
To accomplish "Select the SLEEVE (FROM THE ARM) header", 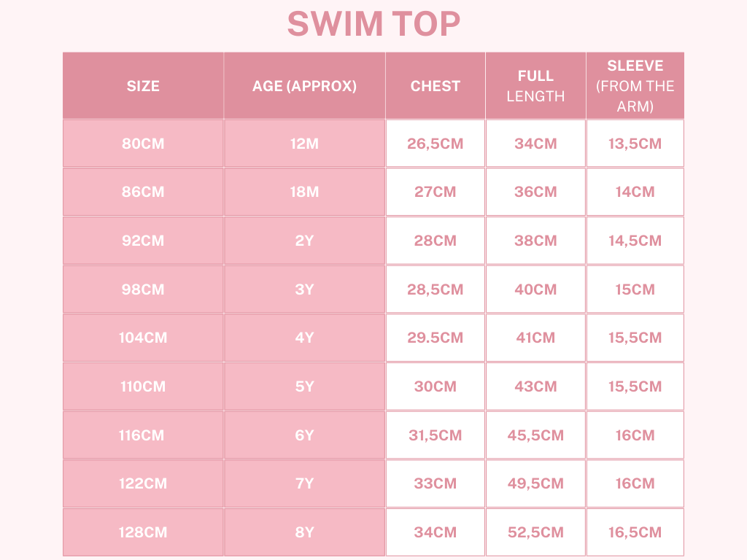I will point(635,86).
